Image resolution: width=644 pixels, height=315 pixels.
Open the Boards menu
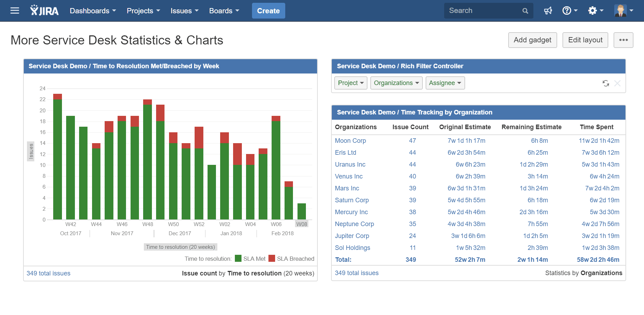[x=224, y=11]
